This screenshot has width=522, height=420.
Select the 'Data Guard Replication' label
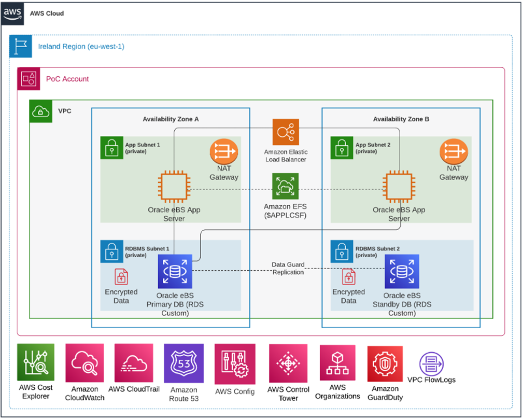[288, 269]
